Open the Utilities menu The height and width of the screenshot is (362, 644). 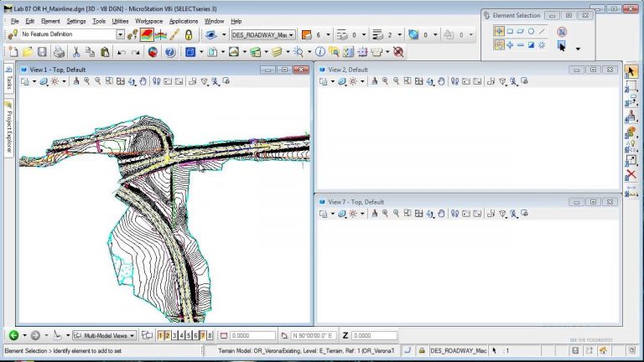pyautogui.click(x=120, y=20)
